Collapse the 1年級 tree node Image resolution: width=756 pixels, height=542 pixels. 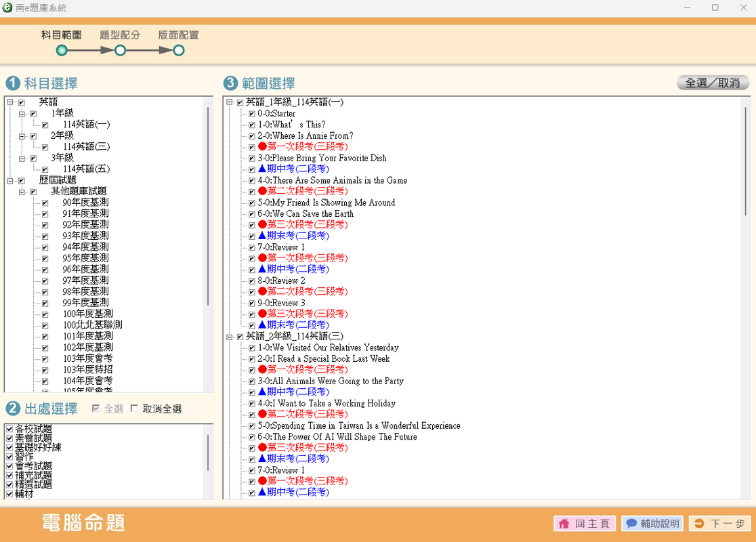pyautogui.click(x=22, y=114)
